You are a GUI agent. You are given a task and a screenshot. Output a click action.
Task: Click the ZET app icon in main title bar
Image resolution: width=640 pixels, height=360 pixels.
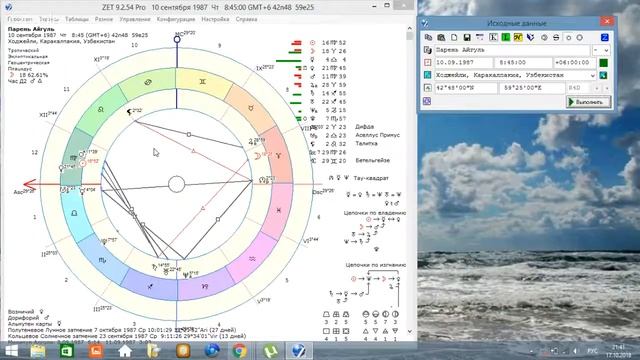pyautogui.click(x=8, y=7)
